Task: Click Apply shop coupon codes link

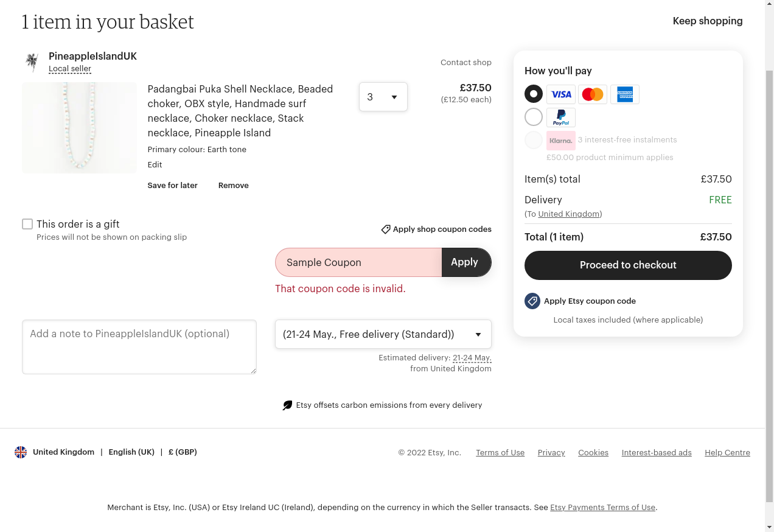Action: tap(442, 229)
